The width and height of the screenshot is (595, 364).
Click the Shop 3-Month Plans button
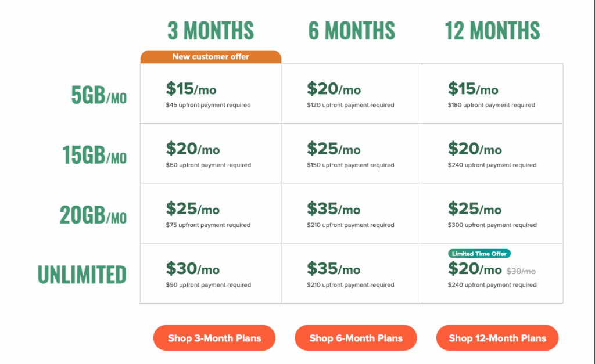[214, 338]
